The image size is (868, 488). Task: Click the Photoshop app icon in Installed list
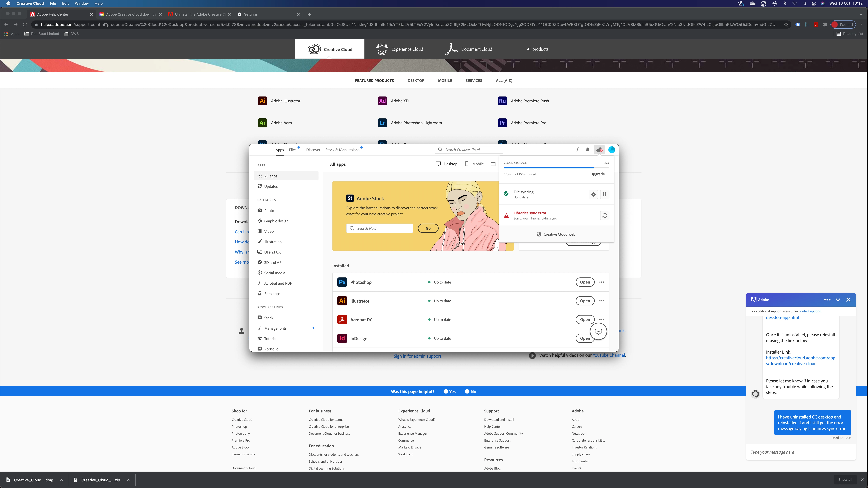click(x=342, y=282)
